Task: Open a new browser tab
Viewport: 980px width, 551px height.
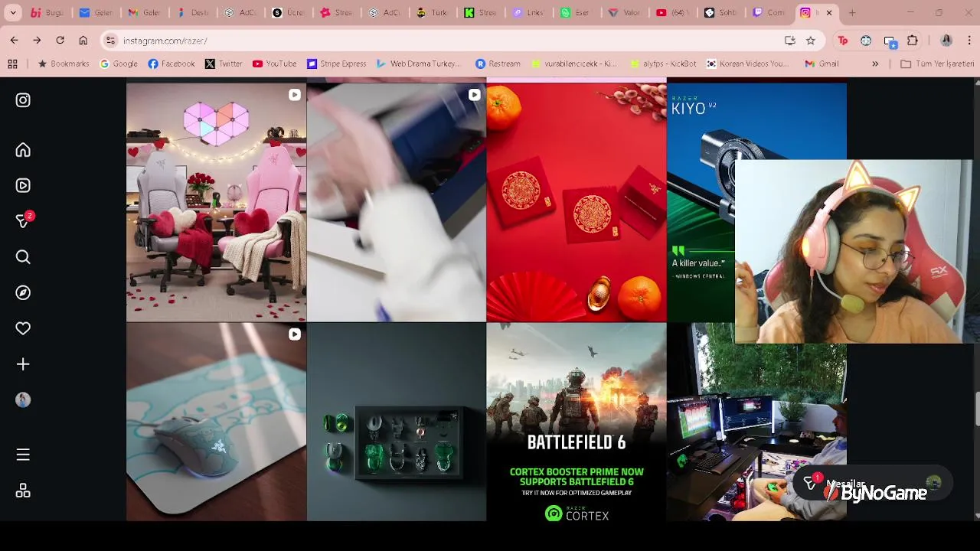Action: click(852, 13)
